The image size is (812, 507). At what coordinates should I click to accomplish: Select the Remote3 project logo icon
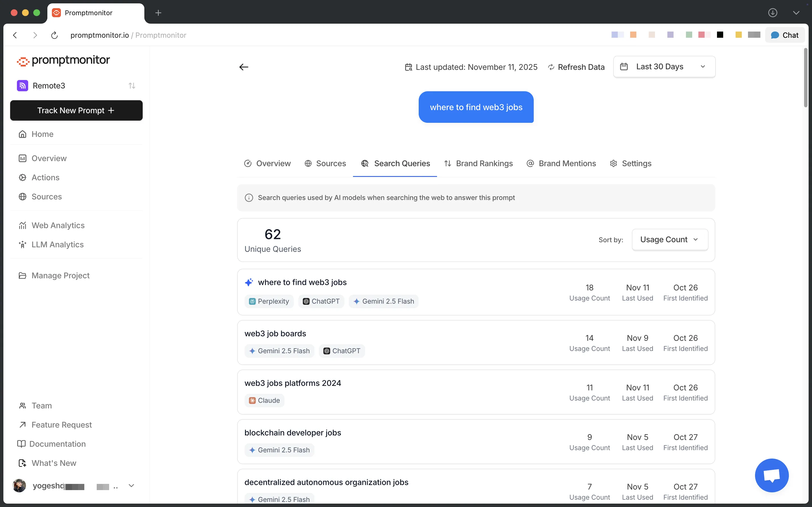(22, 86)
